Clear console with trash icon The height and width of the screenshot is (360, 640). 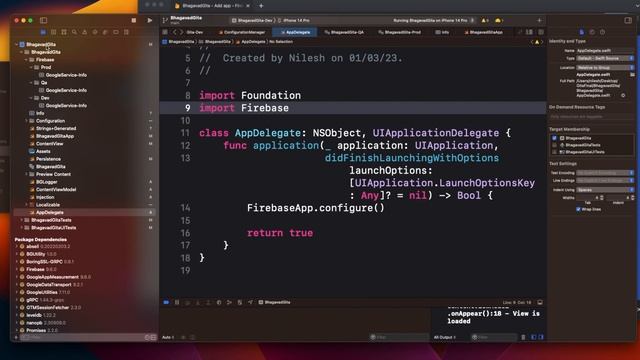pyautogui.click(x=523, y=337)
